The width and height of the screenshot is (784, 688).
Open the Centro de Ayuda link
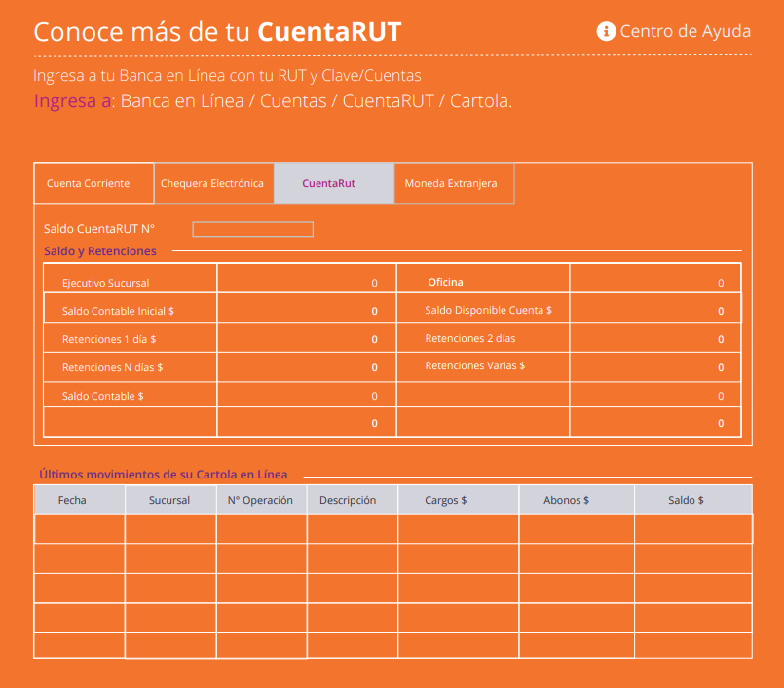point(685,31)
